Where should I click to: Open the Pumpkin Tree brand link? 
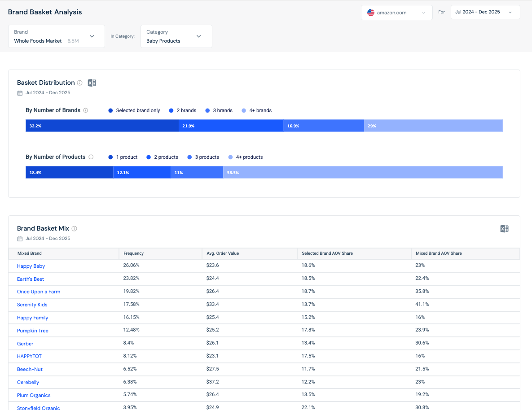tap(33, 331)
